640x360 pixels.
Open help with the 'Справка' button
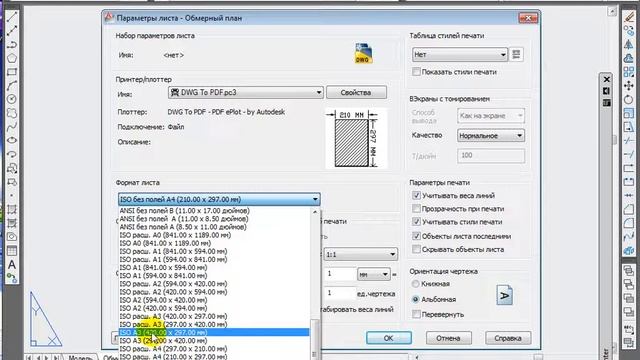pos(508,338)
